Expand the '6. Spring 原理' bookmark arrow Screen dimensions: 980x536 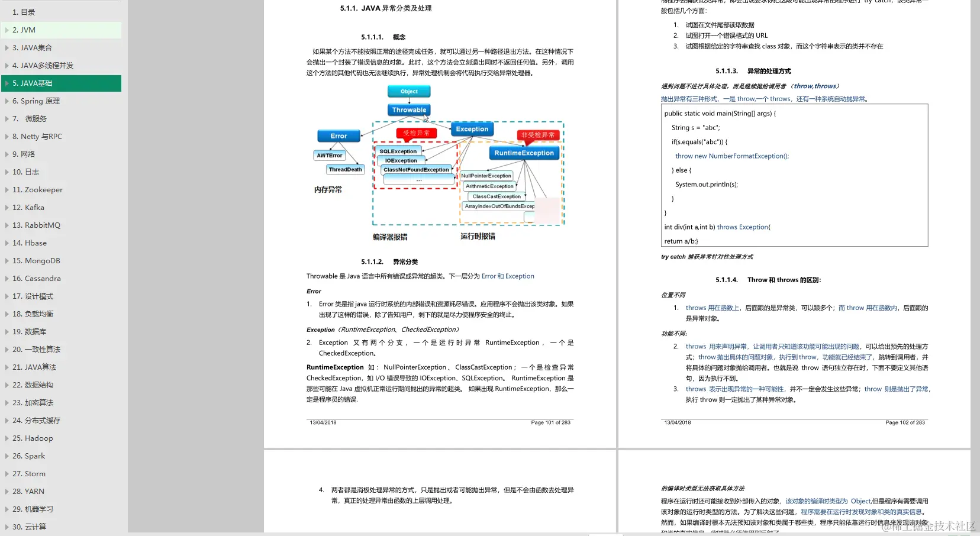[x=7, y=101]
